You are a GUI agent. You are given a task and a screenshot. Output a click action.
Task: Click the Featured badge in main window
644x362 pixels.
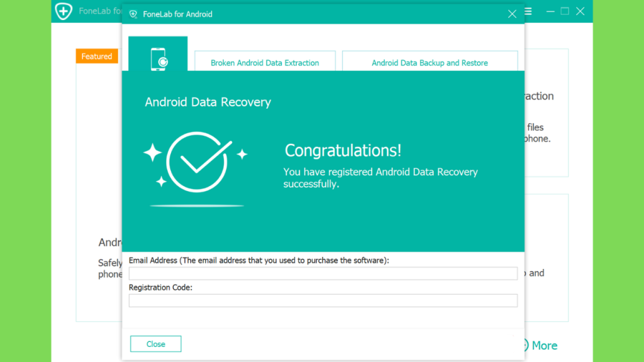click(x=97, y=56)
